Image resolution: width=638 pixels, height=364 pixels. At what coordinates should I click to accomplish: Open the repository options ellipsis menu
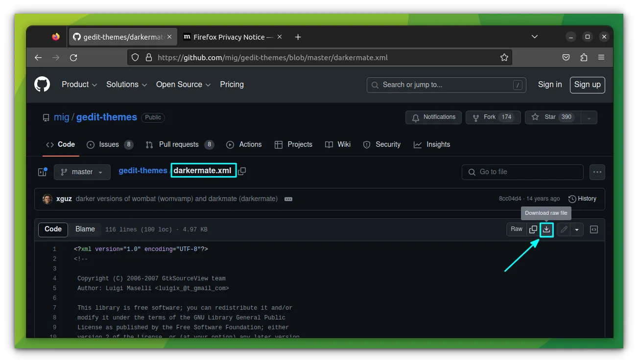(x=597, y=172)
